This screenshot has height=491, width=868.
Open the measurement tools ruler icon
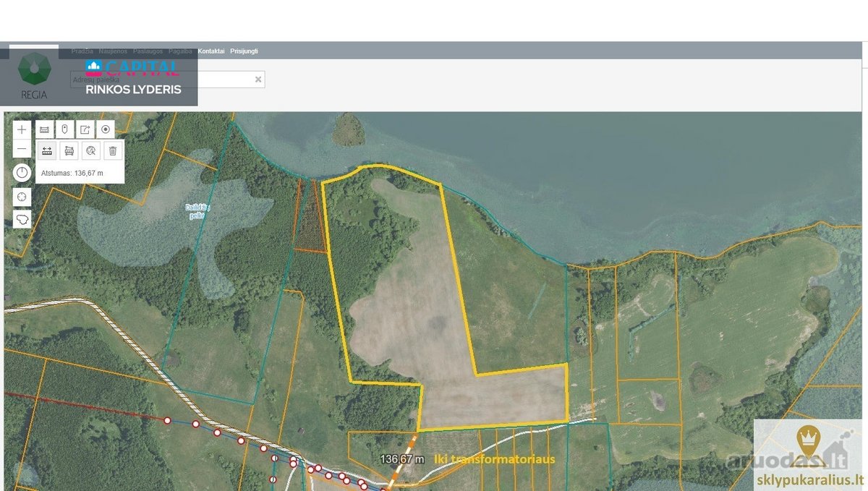45,129
